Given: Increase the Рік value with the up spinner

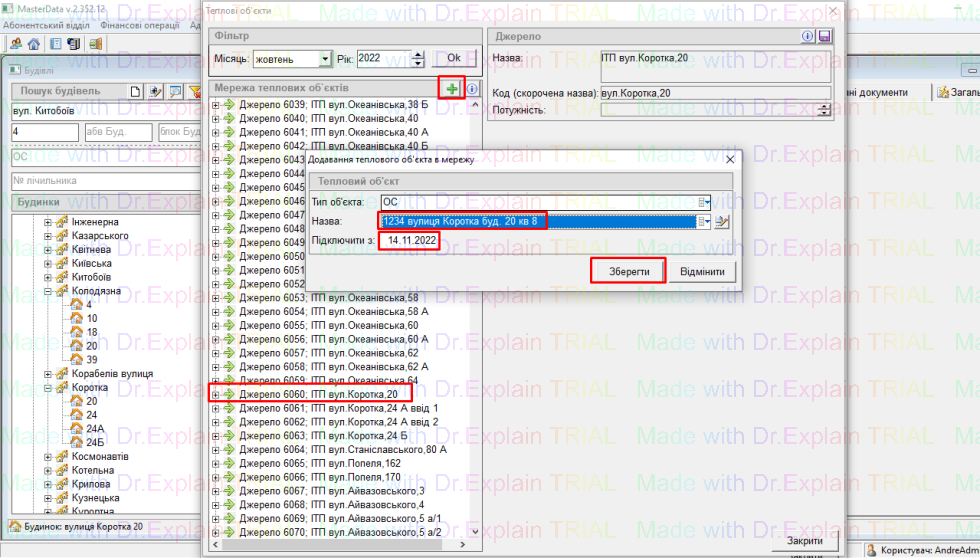Looking at the screenshot, I should (417, 54).
